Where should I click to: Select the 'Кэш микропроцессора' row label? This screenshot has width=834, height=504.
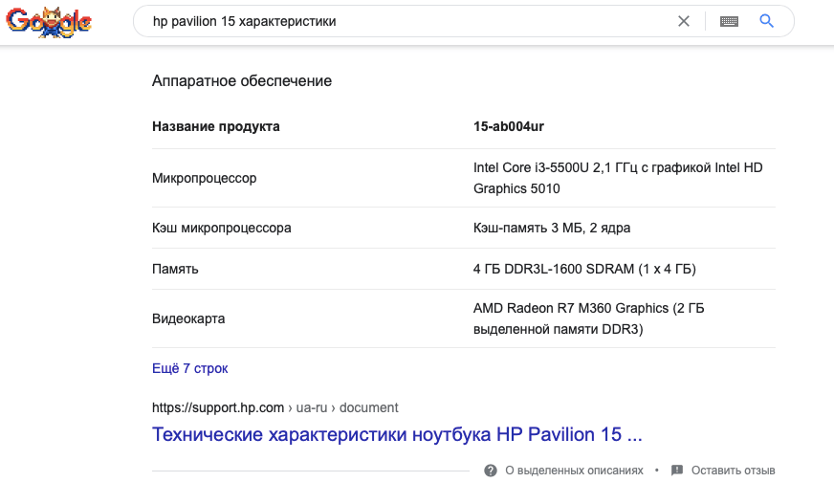pos(221,228)
